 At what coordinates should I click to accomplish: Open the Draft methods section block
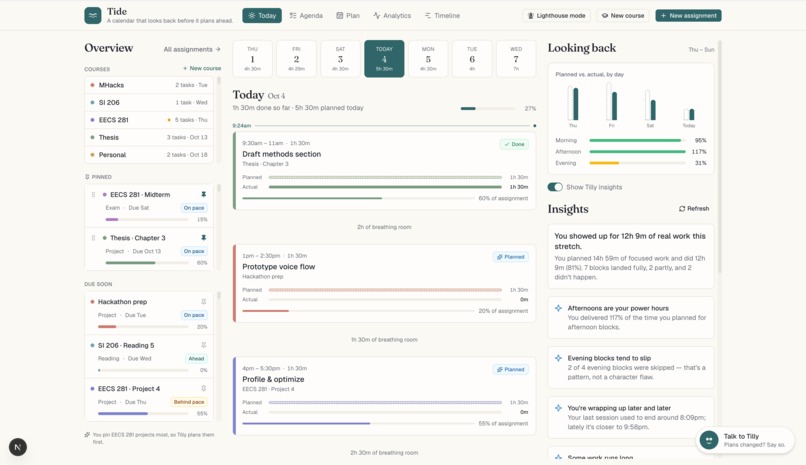[x=384, y=171]
